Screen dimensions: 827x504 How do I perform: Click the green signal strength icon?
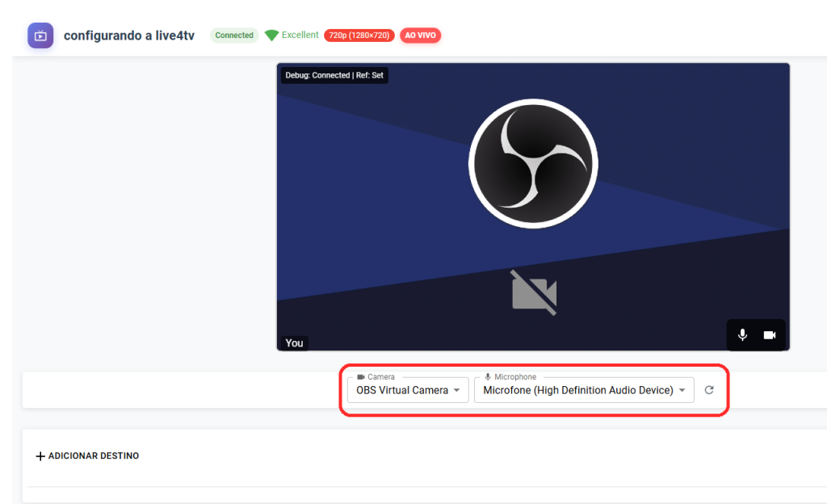[271, 36]
